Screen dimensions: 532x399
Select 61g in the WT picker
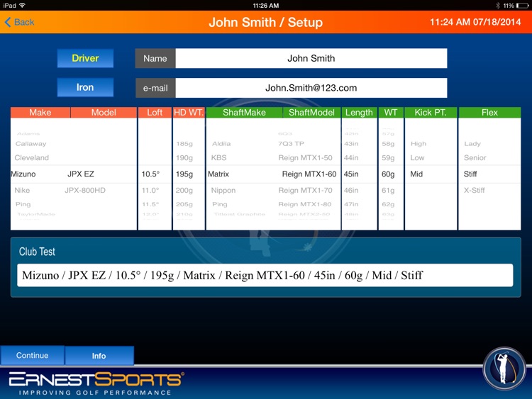coord(388,190)
